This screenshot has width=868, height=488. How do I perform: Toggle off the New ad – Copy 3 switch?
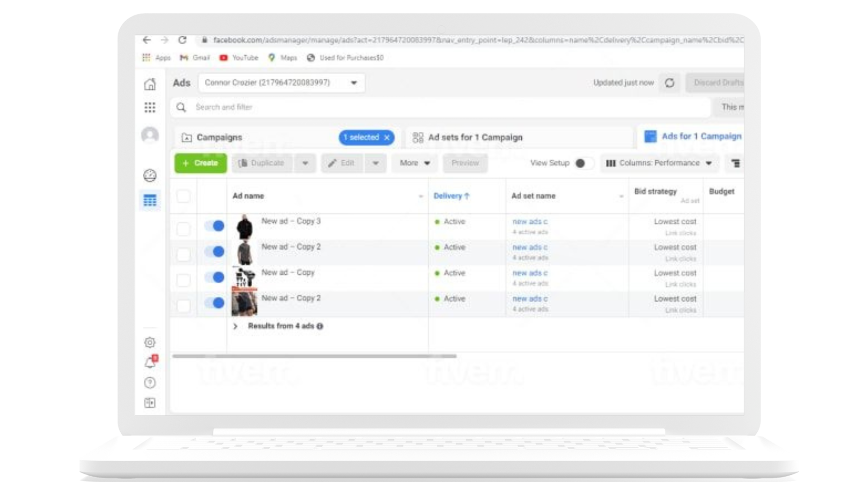214,226
